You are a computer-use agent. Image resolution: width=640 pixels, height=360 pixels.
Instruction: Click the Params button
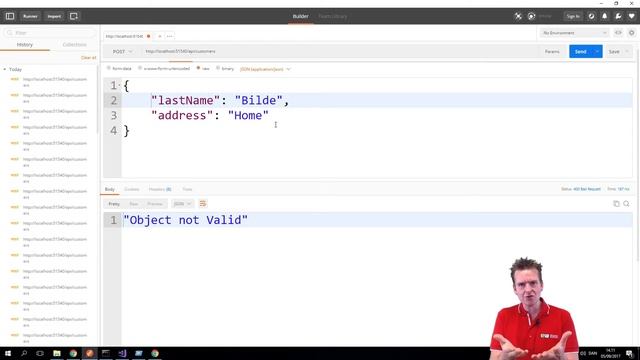(x=552, y=51)
